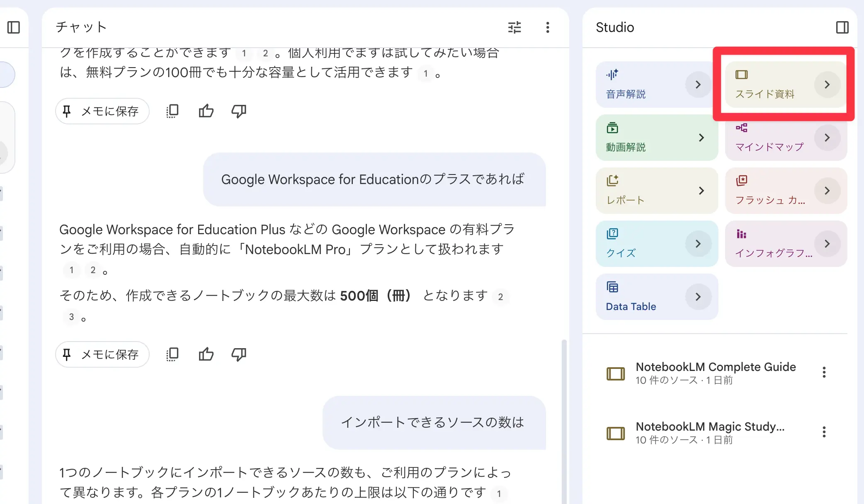Open citation 3 after 500個 sentence
The image size is (864, 504).
pos(71,317)
